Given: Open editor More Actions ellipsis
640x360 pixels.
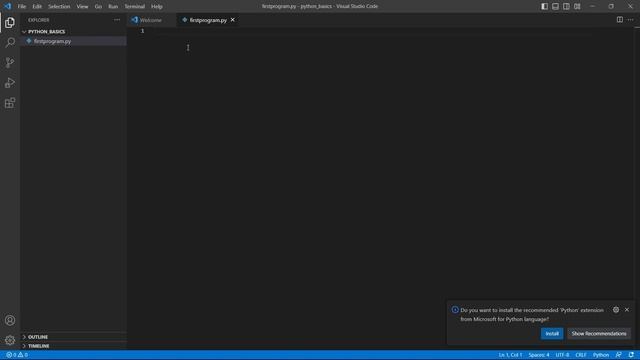Looking at the screenshot, I should pos(631,20).
